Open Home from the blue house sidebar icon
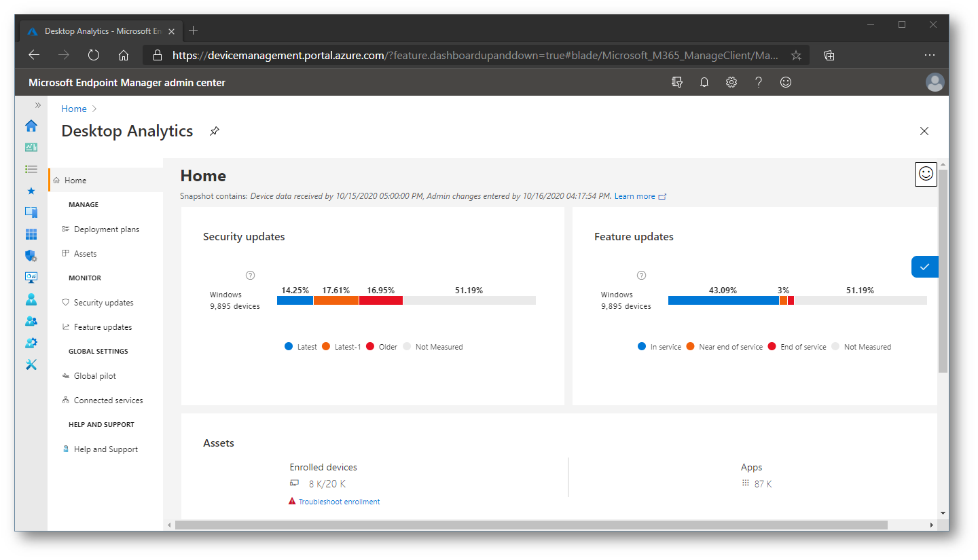 tap(31, 126)
